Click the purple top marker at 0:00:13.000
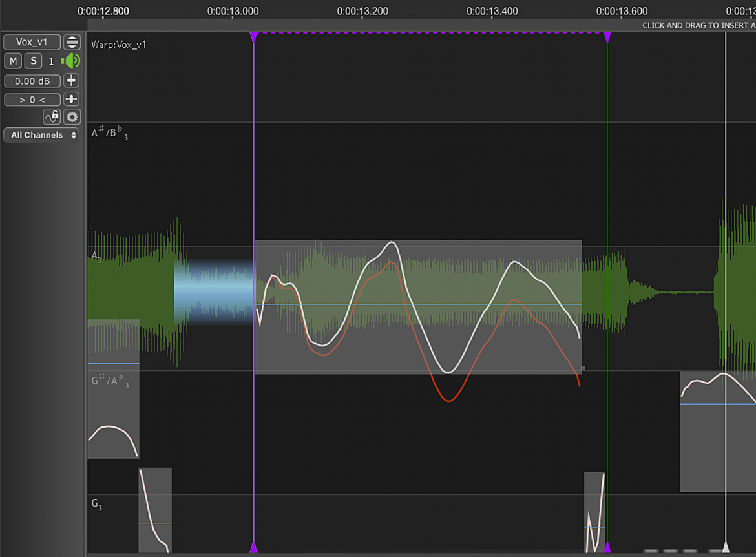756x557 pixels. 253,37
